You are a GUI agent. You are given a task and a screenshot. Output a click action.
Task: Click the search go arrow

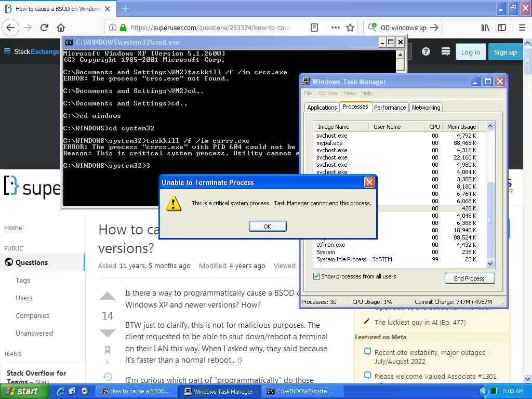[434, 28]
